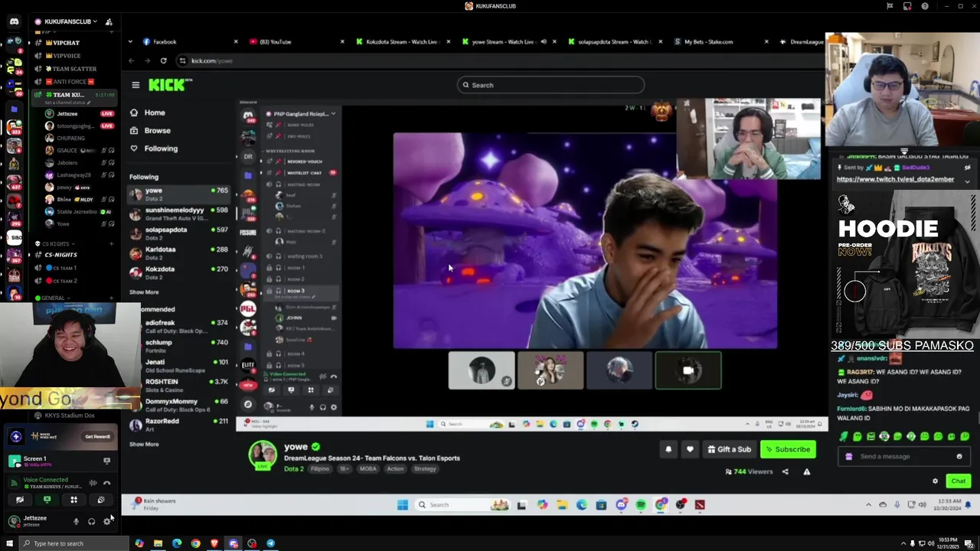Open the VIPCHAT text channel
Screen dimensions: 980x551
point(75,43)
